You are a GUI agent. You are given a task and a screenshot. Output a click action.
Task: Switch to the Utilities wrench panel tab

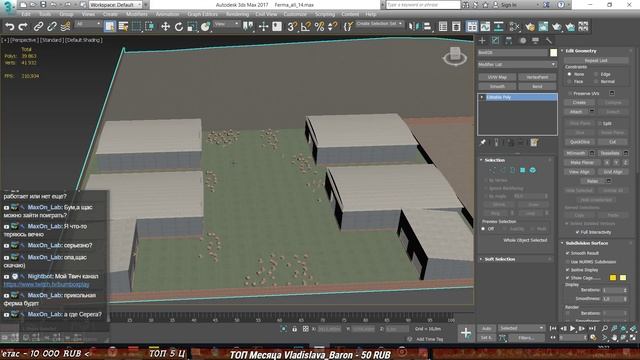(x=549, y=40)
